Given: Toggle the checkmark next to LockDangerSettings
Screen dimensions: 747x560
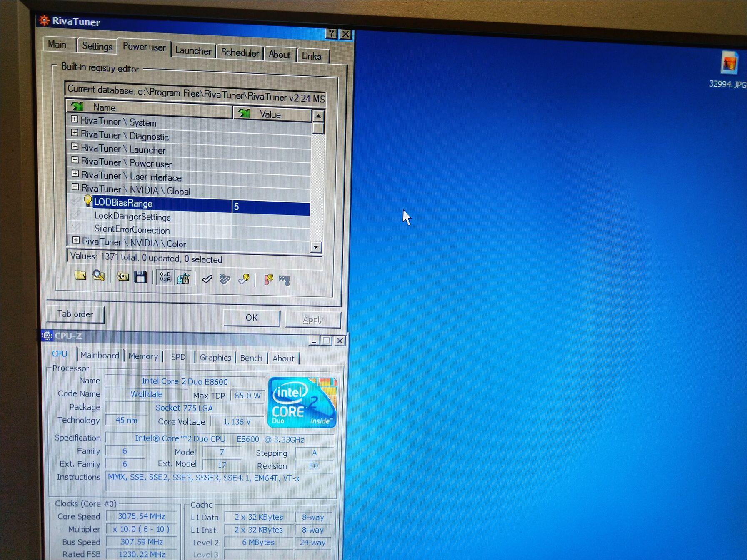Looking at the screenshot, I should point(76,215).
